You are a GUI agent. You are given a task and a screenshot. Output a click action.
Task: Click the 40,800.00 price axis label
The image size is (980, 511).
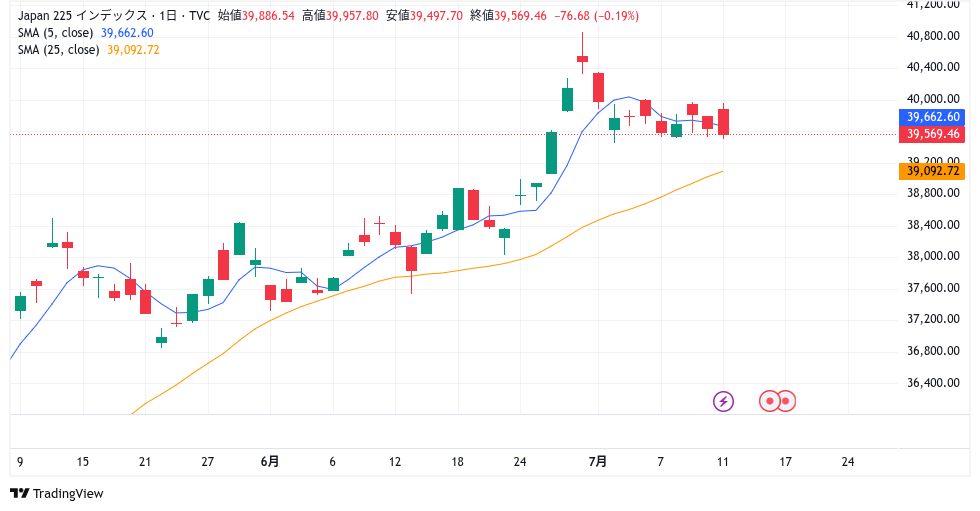pos(933,36)
